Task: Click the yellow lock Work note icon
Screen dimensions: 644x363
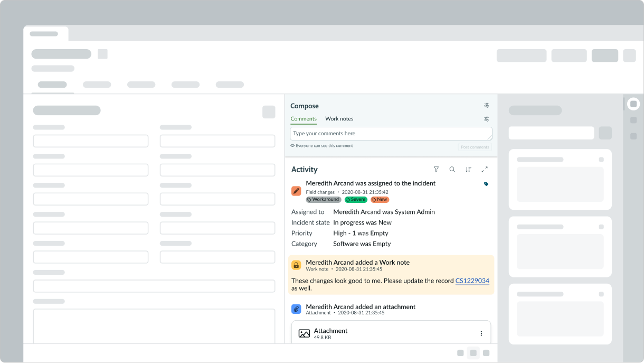Action: click(296, 265)
